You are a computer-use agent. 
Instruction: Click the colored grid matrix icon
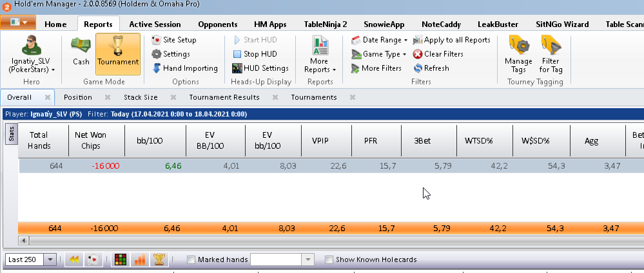tap(121, 259)
